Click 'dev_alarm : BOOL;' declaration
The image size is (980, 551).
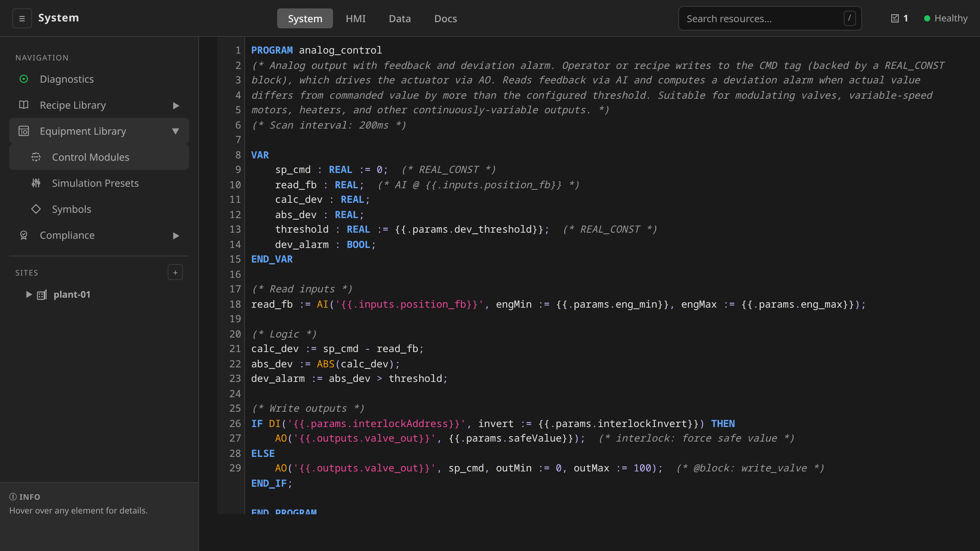326,245
